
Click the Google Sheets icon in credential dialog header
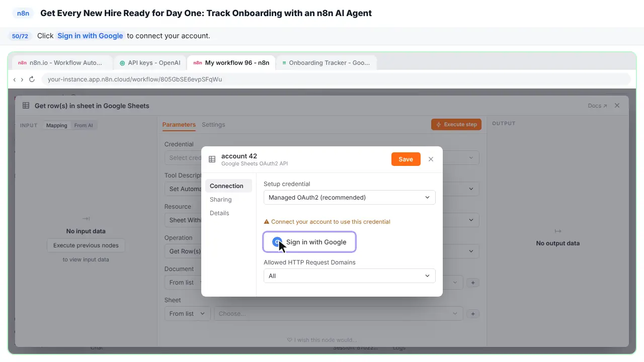212,159
